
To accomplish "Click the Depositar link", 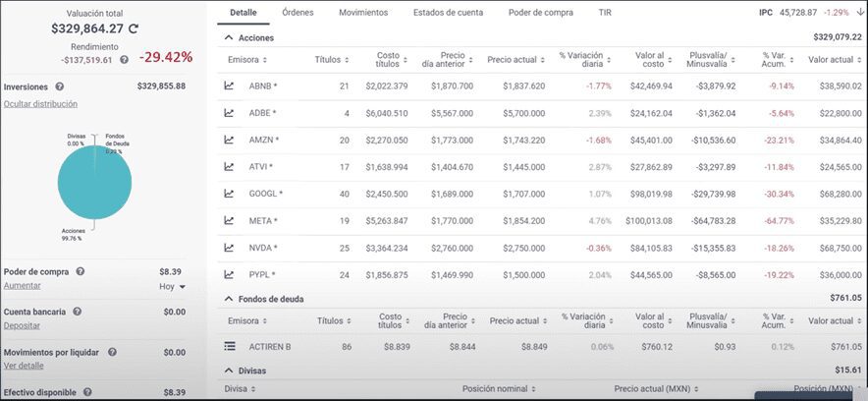I will (22, 324).
